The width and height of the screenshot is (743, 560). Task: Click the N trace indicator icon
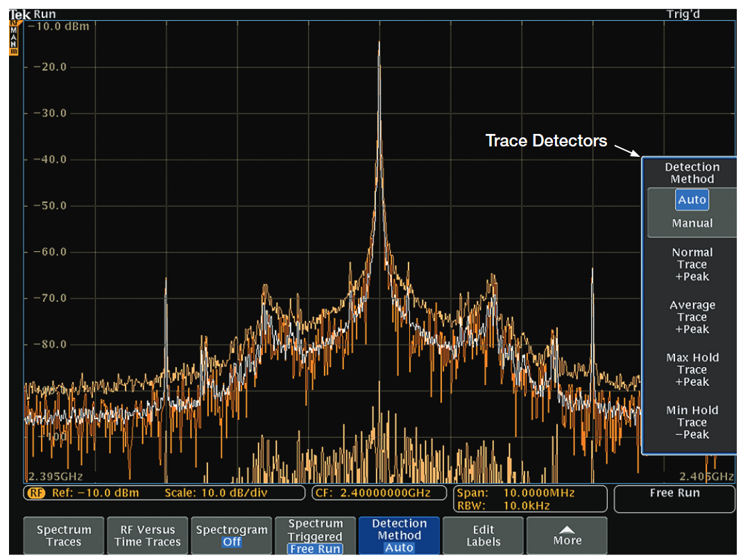(14, 44)
